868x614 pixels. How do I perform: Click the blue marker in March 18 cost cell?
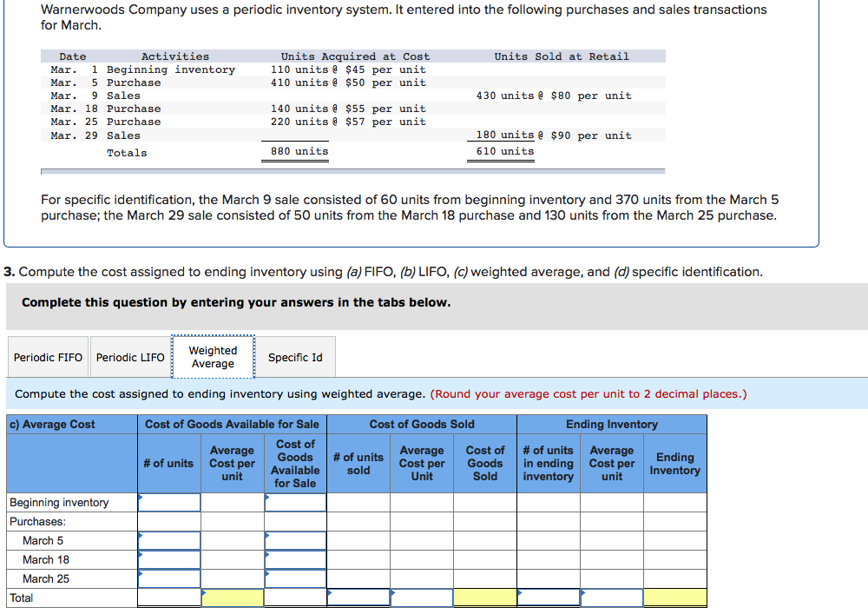click(267, 554)
